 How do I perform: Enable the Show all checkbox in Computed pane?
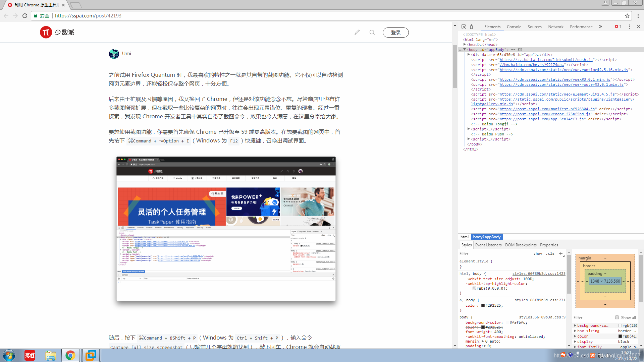(617, 317)
